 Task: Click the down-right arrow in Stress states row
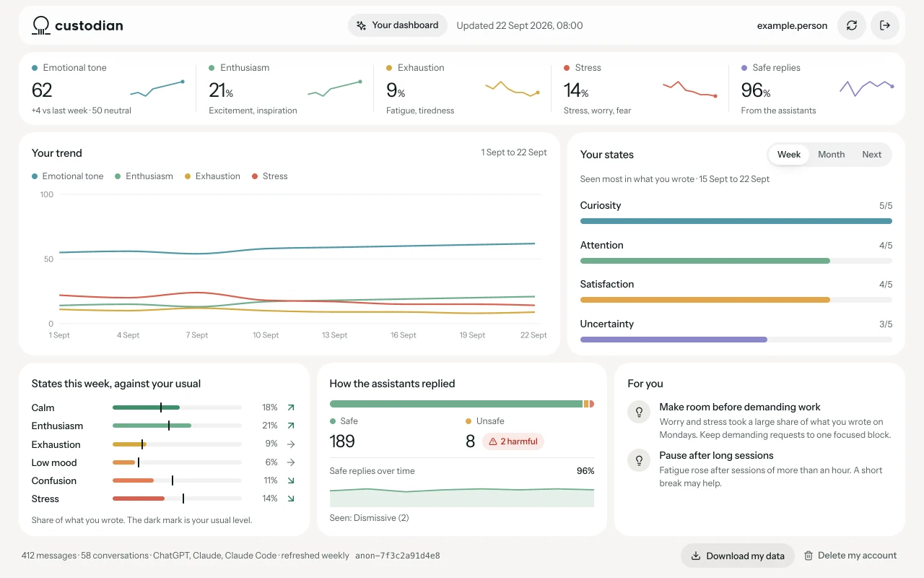[291, 499]
